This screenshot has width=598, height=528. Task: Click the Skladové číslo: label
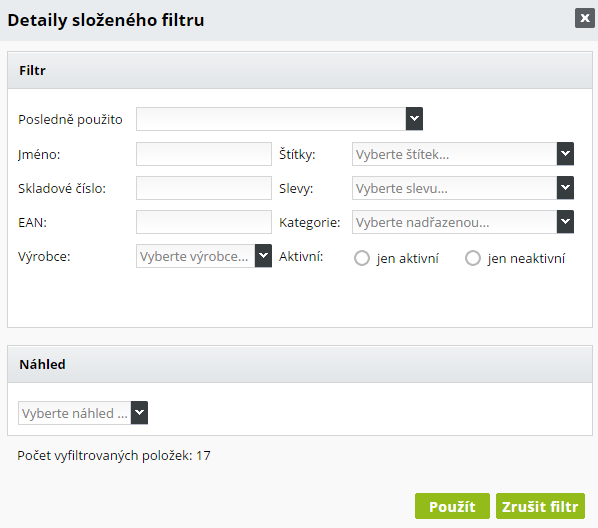click(x=62, y=188)
